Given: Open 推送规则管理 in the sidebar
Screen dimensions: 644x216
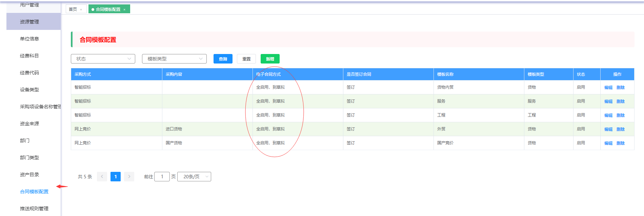Looking at the screenshot, I should pos(34,209).
